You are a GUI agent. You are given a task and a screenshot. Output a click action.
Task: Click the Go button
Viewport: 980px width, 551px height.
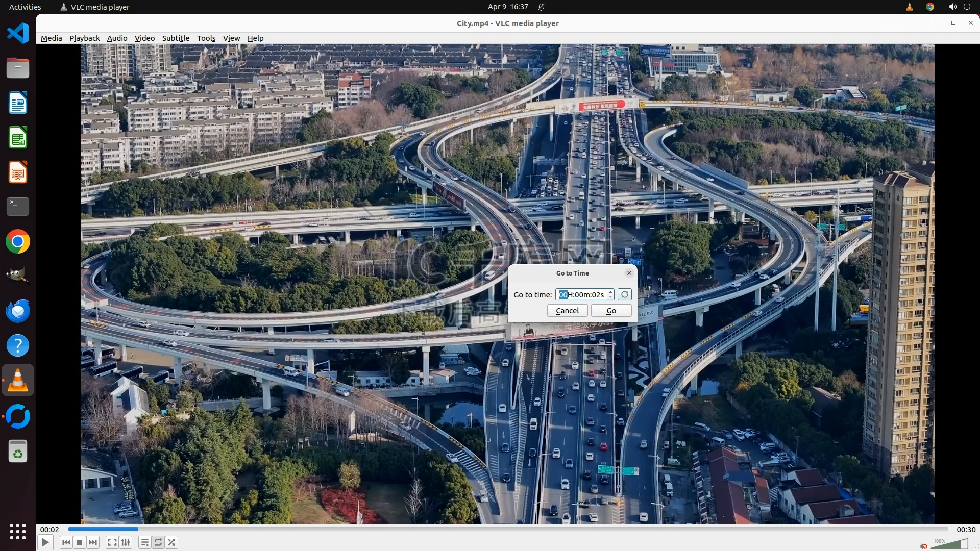611,311
